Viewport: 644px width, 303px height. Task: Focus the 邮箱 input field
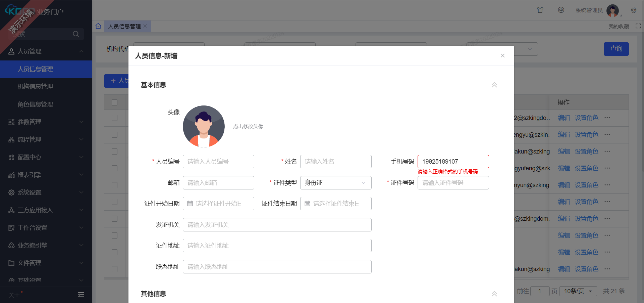(218, 183)
